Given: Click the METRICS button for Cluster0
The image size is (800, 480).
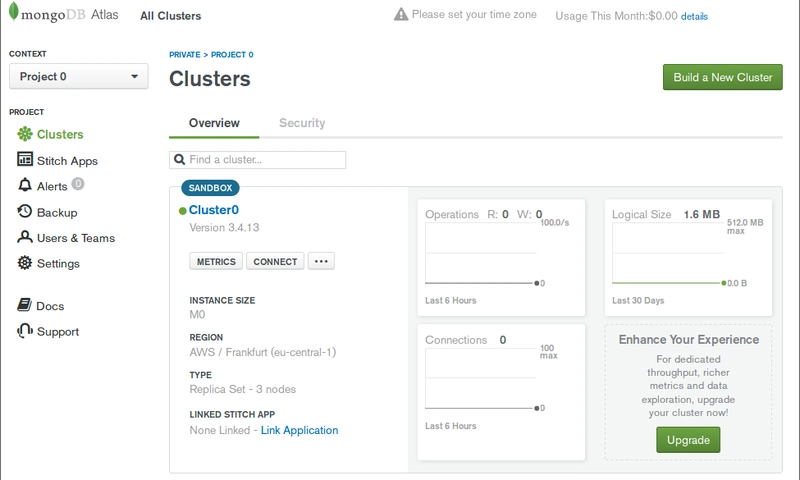Looking at the screenshot, I should pos(216,261).
